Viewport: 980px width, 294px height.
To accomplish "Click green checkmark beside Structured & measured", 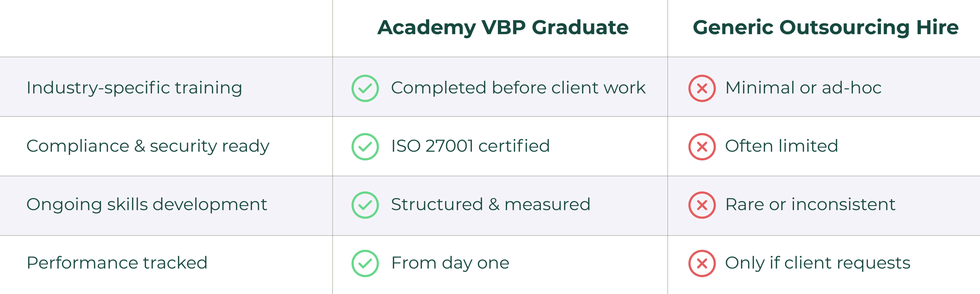I will pos(365,205).
